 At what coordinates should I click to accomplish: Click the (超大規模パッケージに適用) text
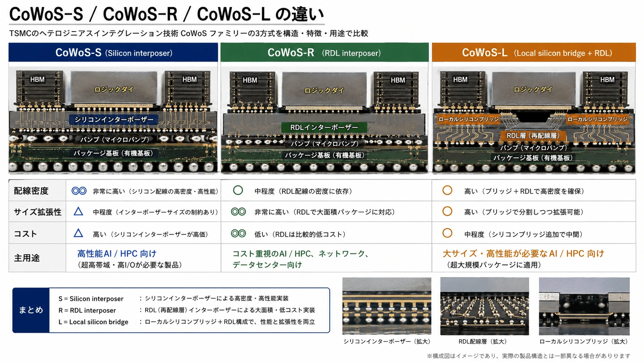tap(494, 265)
